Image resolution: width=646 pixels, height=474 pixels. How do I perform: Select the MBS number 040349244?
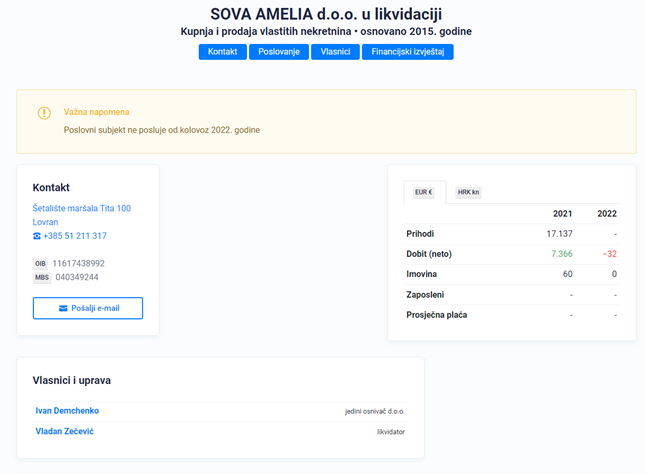77,278
